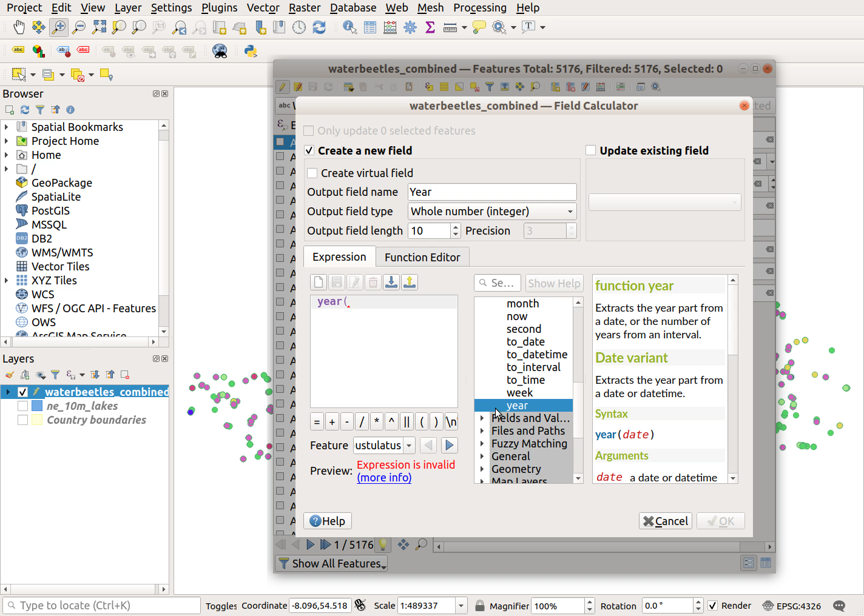
Task: Export user expressions icon in Field Calculator
Action: pos(410,283)
